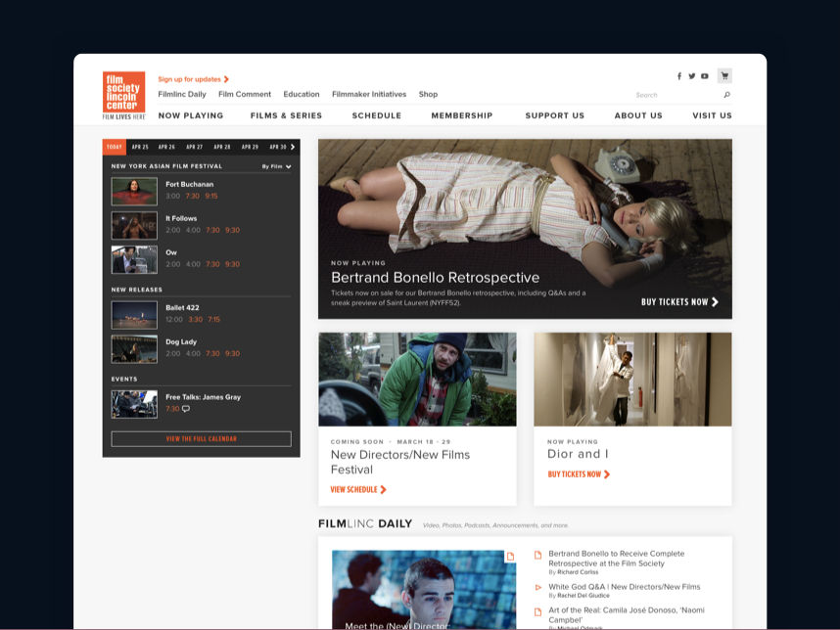The height and width of the screenshot is (630, 840).
Task: Click BUY TICKETS NOW on Bonello hero
Action: pos(675,302)
